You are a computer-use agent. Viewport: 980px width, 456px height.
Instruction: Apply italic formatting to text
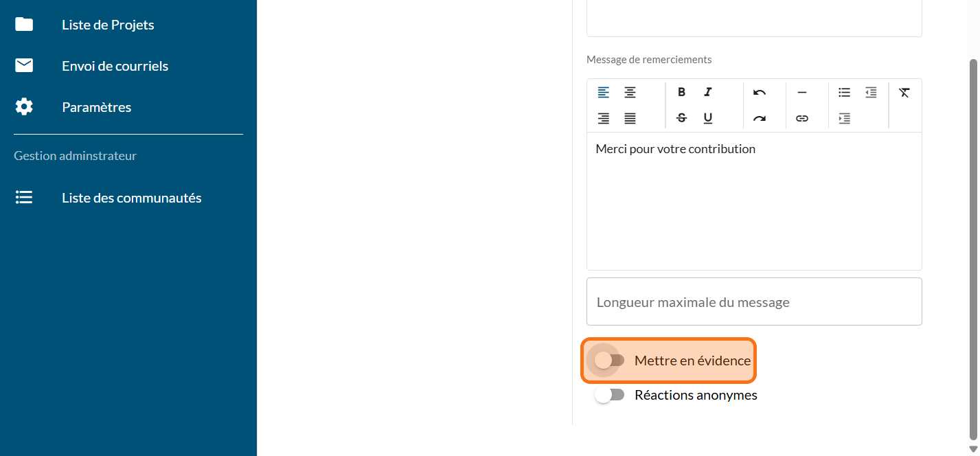coord(708,92)
